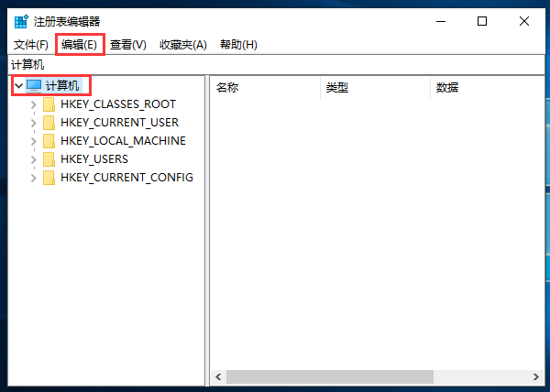Minimize the 注册表编辑器 window
This screenshot has height=392, width=550.
[x=441, y=21]
